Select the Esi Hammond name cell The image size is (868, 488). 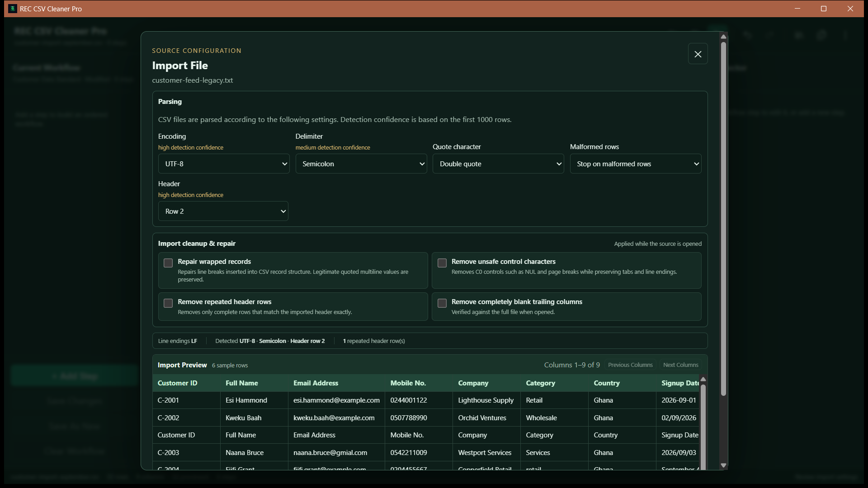pyautogui.click(x=254, y=400)
